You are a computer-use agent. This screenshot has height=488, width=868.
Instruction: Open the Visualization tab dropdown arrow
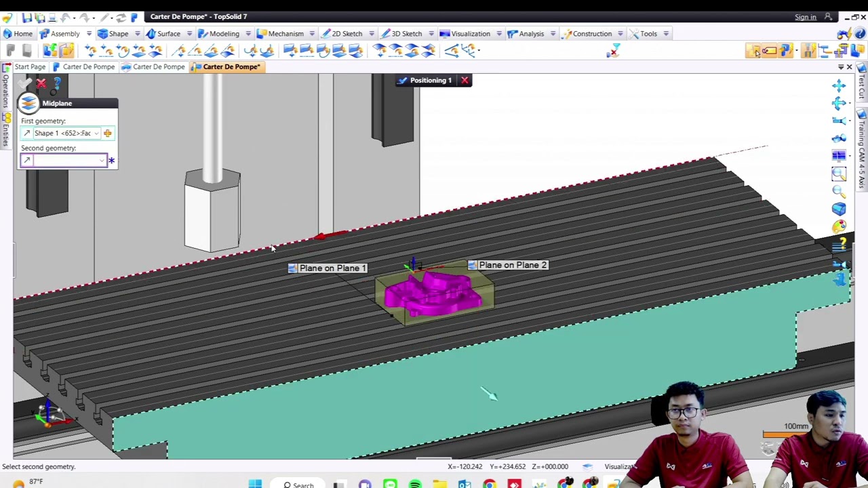pyautogui.click(x=499, y=34)
